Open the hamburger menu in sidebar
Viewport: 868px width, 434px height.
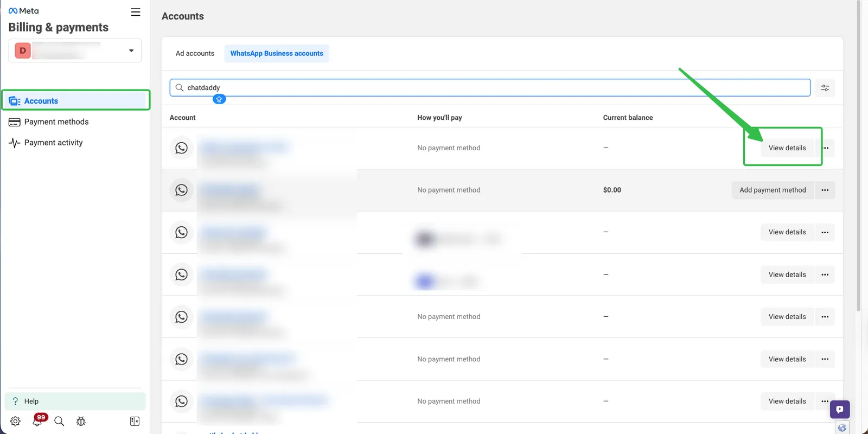pos(136,12)
